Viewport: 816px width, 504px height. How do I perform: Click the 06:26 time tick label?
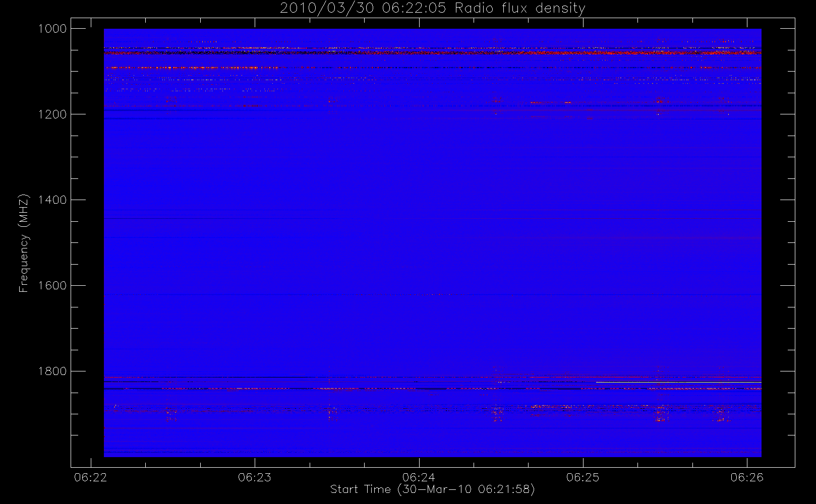747,477
